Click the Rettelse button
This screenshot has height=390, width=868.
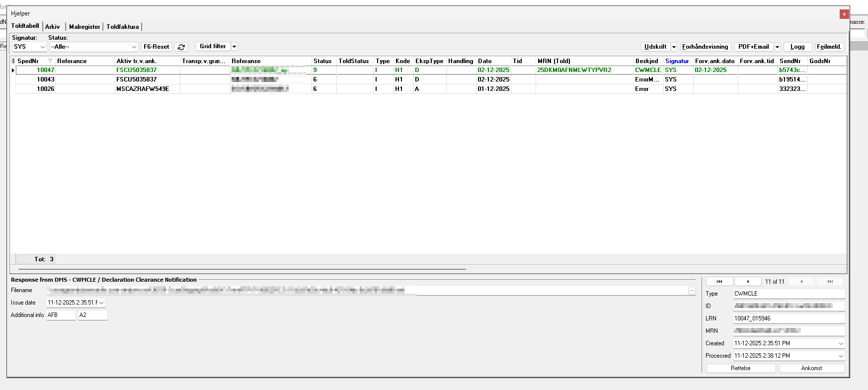tap(740, 368)
